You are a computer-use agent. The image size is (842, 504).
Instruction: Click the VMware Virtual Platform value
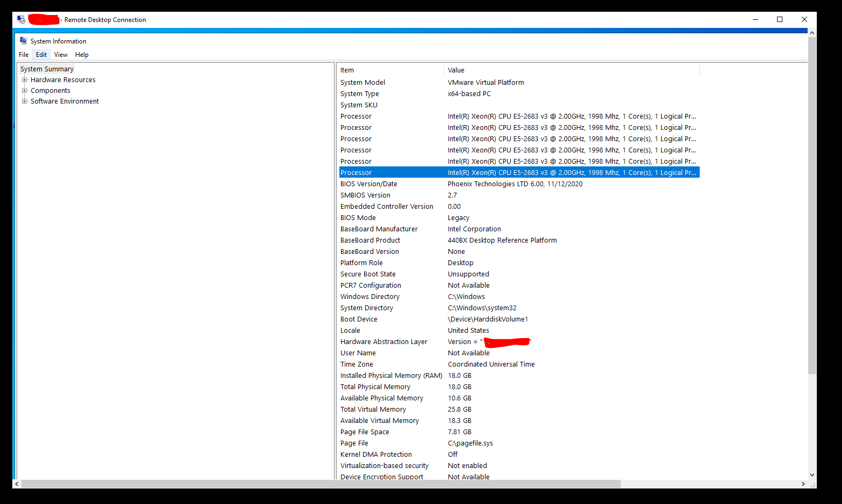point(486,83)
